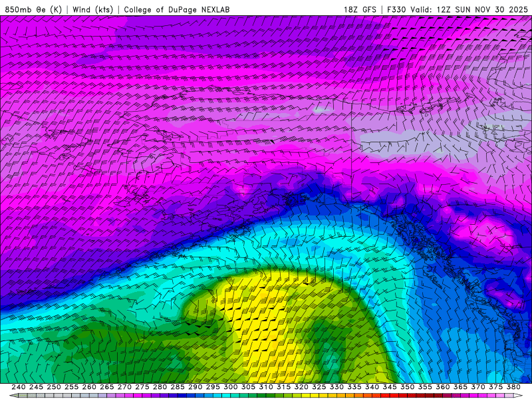This screenshot has height=399, width=532.
Task: Click the "Wind (kts)" header label
Action: (x=93, y=9)
